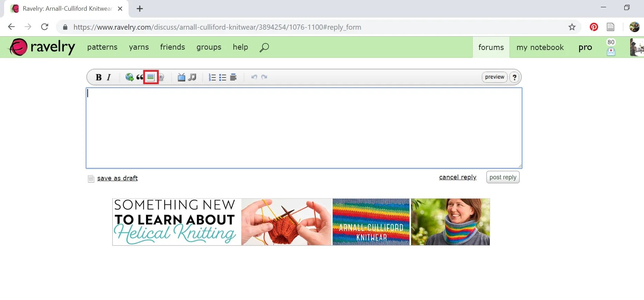Switch to the forums tab
Image resolution: width=644 pixels, height=300 pixels.
click(491, 47)
